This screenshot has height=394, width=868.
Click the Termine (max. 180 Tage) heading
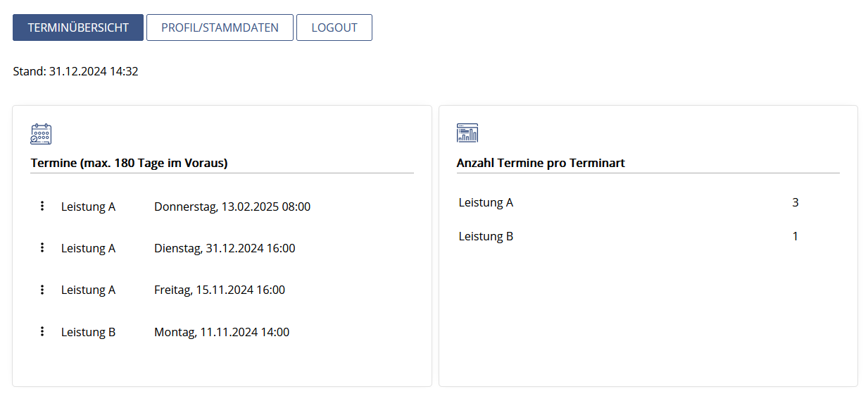click(129, 163)
